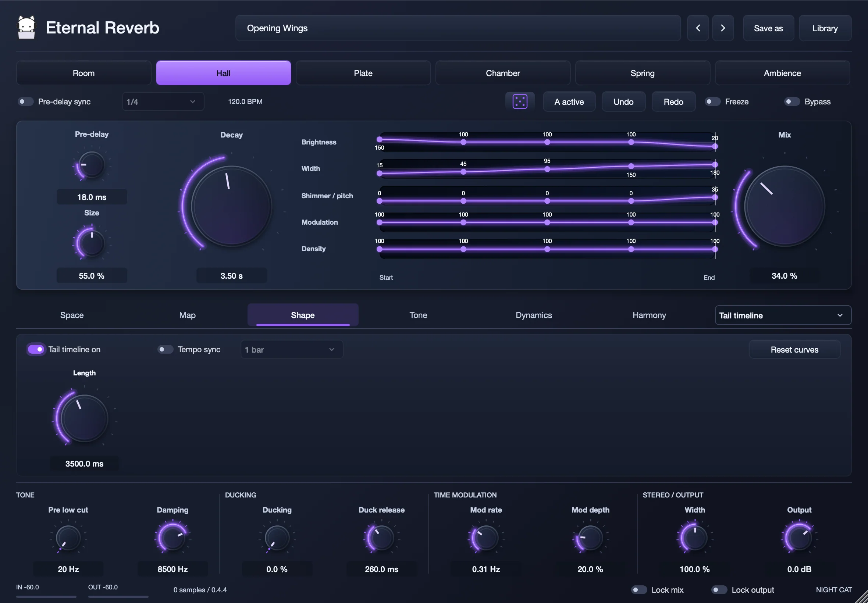The height and width of the screenshot is (603, 868).
Task: Toggle the Bypass switch
Action: (791, 101)
